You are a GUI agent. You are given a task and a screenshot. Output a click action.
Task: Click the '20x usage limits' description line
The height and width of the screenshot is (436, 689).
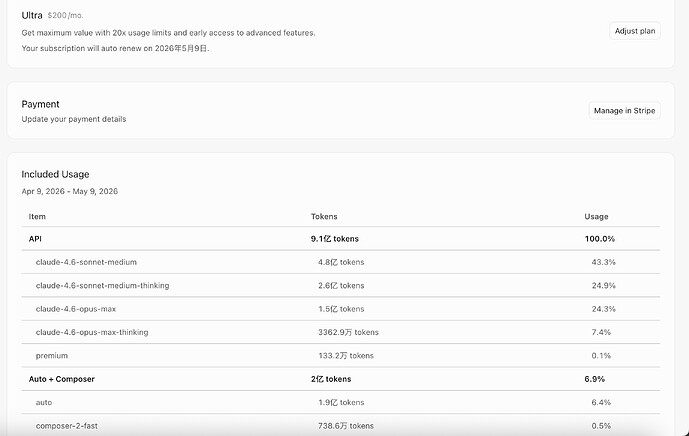(168, 33)
